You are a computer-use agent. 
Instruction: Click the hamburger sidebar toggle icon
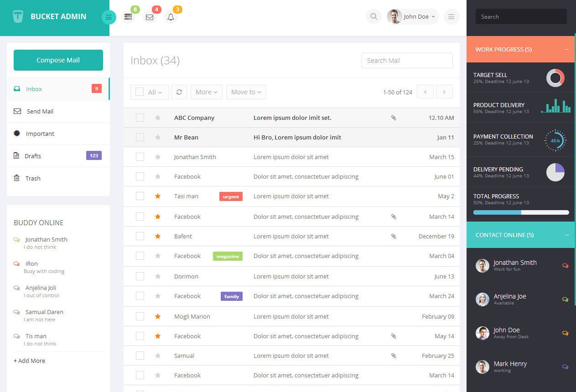click(109, 17)
